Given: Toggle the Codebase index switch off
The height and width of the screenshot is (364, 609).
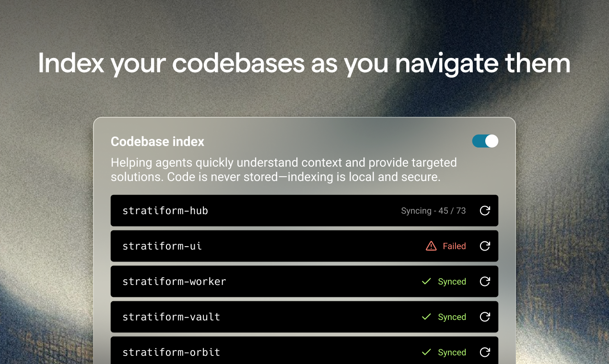Looking at the screenshot, I should 485,141.
